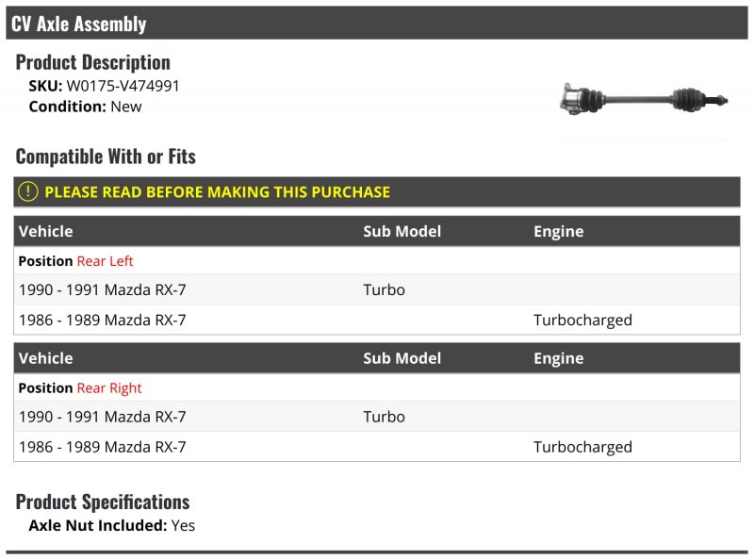Select the 1990 - 1991 Mazda RX-7 row under Rear Left
The image size is (754, 560).
(376, 289)
